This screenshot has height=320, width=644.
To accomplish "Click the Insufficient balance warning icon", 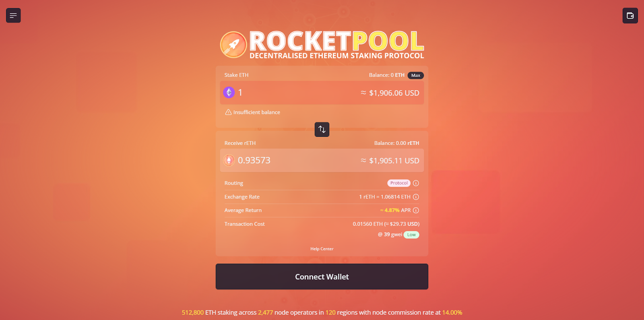I will pyautogui.click(x=228, y=112).
